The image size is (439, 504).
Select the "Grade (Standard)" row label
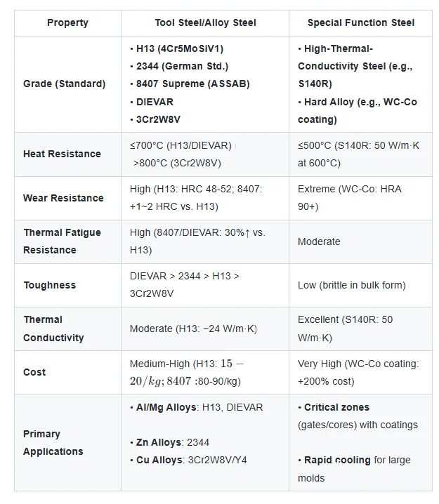tap(64, 84)
